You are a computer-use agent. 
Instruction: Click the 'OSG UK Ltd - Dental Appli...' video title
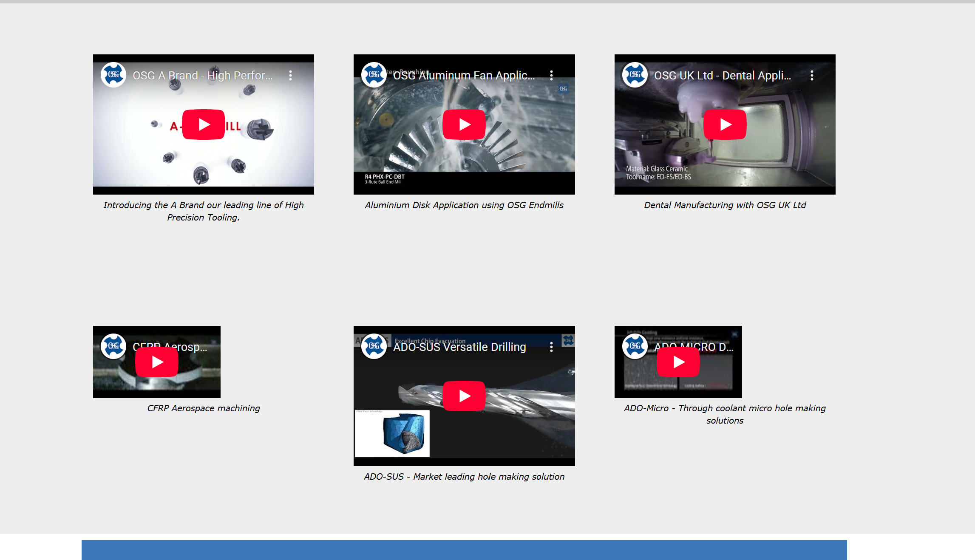(723, 75)
